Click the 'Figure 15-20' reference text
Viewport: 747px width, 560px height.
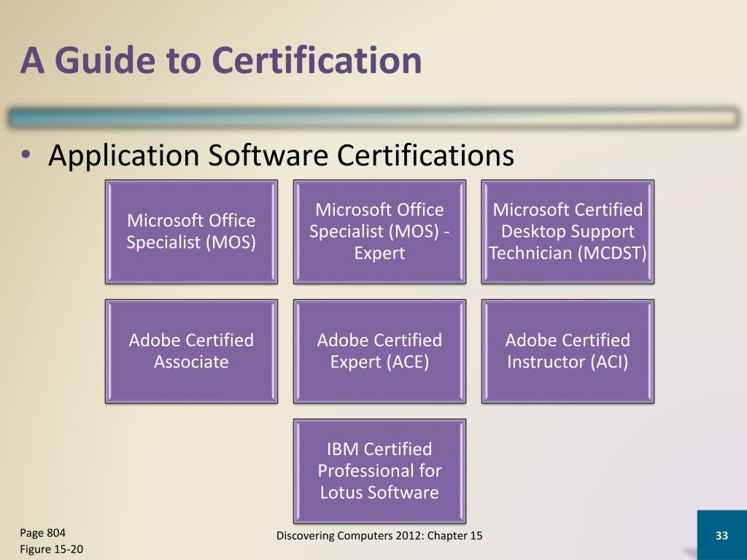pos(51,549)
